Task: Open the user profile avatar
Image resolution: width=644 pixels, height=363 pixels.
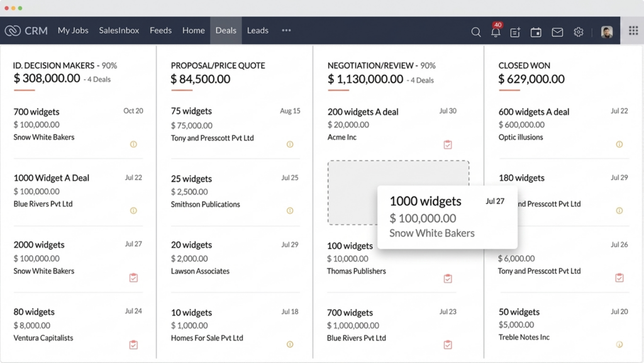Action: (607, 31)
